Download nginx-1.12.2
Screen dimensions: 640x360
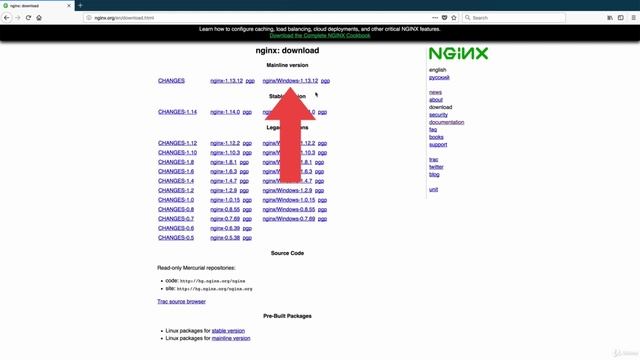[225, 143]
